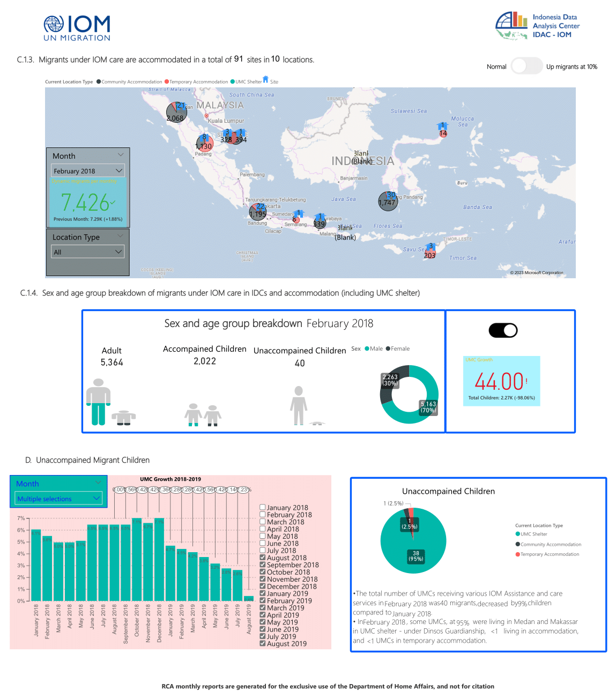
Task: Click the October 2018 bar in UMC Growth chart
Action: [137, 559]
